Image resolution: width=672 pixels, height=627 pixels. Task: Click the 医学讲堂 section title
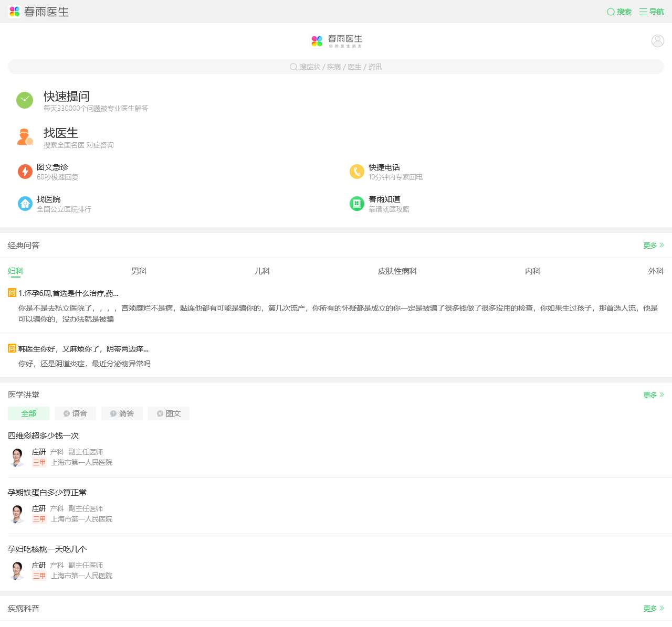24,395
